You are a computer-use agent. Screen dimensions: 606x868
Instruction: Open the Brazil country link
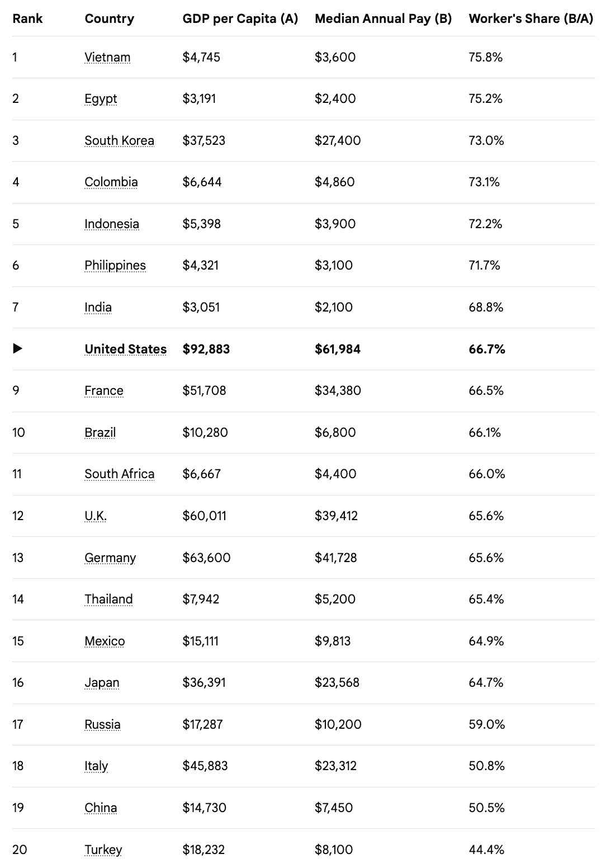click(x=100, y=432)
